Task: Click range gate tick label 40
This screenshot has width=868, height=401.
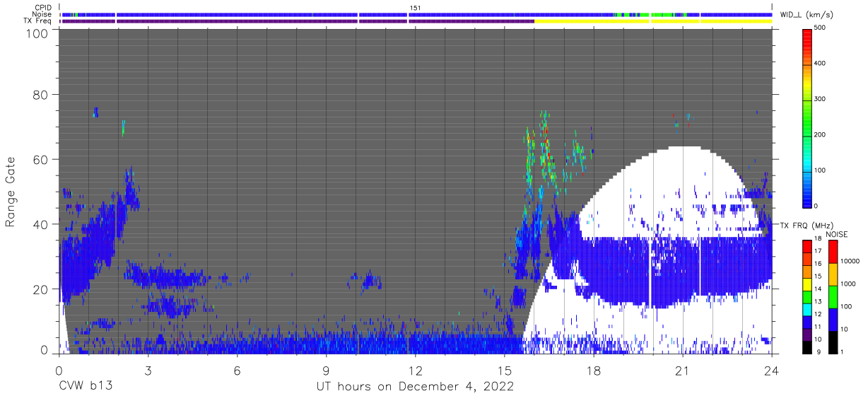Action: [x=40, y=224]
